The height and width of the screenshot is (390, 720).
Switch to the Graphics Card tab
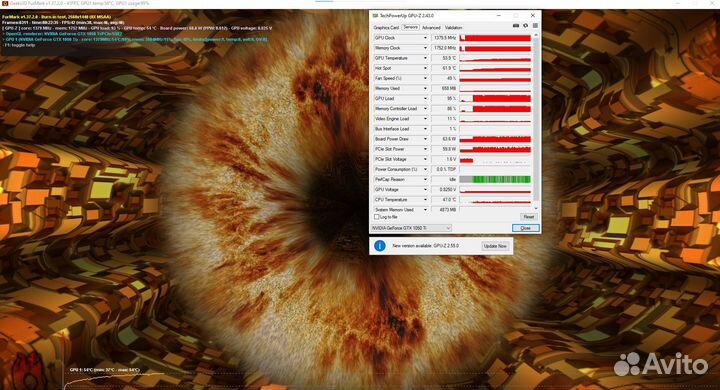point(386,28)
